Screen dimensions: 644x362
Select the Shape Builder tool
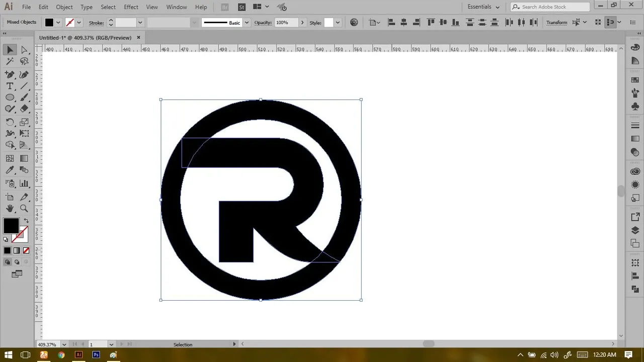[x=10, y=145]
